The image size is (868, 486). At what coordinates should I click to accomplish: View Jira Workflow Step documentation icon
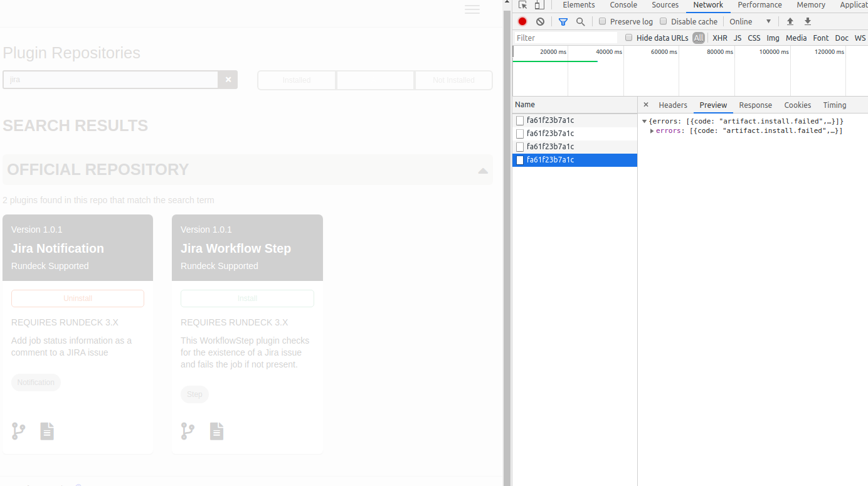(216, 431)
